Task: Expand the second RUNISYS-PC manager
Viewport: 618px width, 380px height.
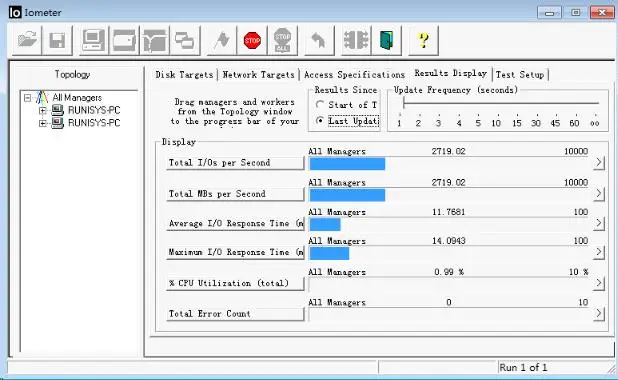Action: 43,123
